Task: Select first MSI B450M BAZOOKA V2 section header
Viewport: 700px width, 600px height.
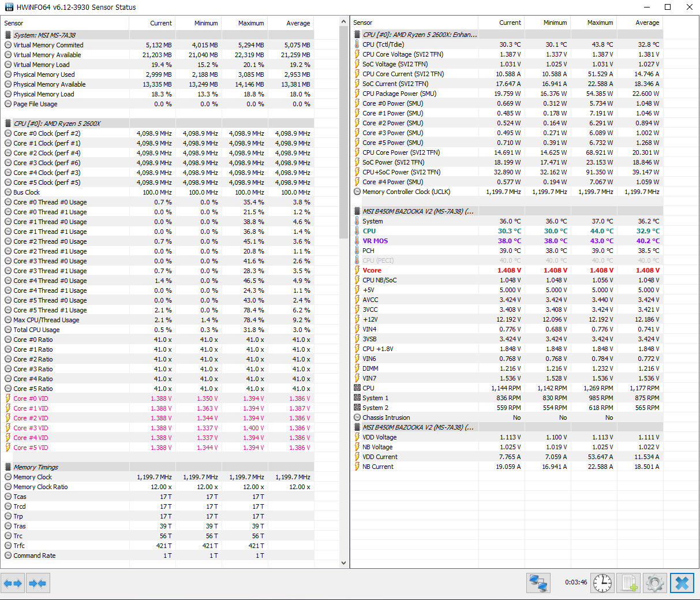Action: coord(507,211)
